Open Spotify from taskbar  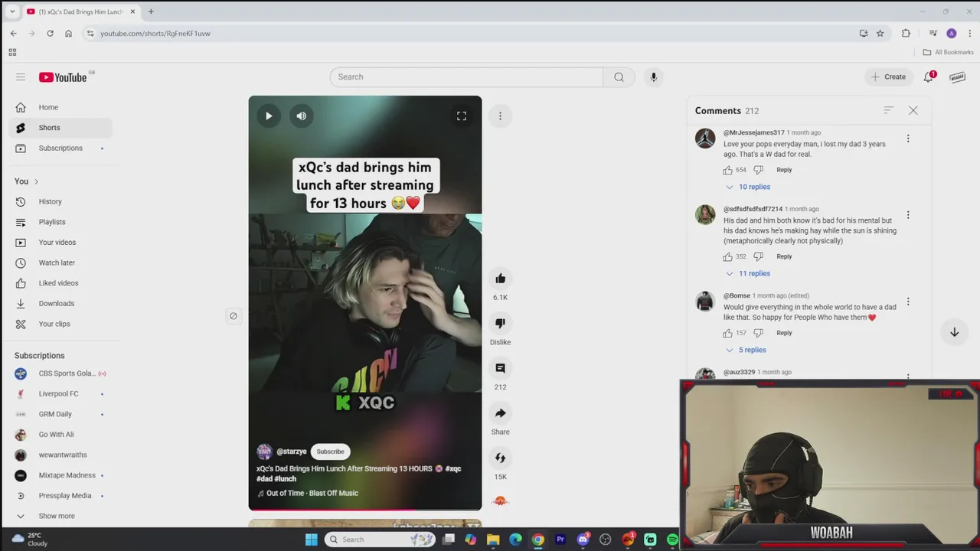[x=672, y=540]
